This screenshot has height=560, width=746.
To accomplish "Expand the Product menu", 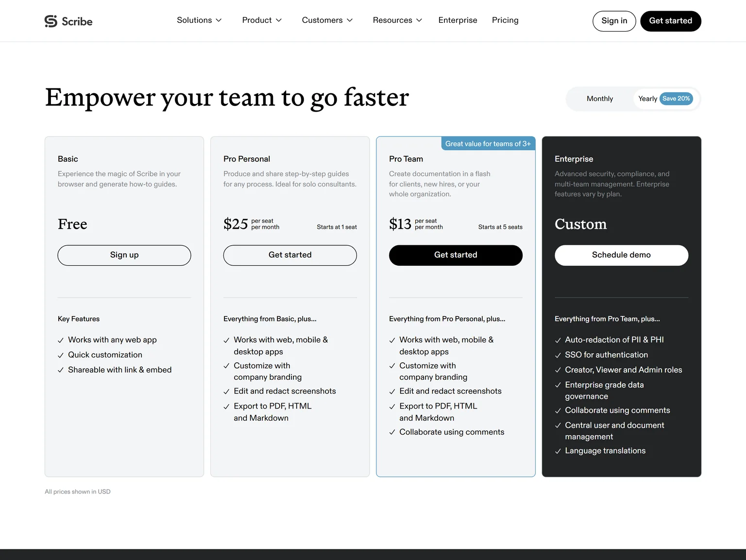I will coord(262,20).
